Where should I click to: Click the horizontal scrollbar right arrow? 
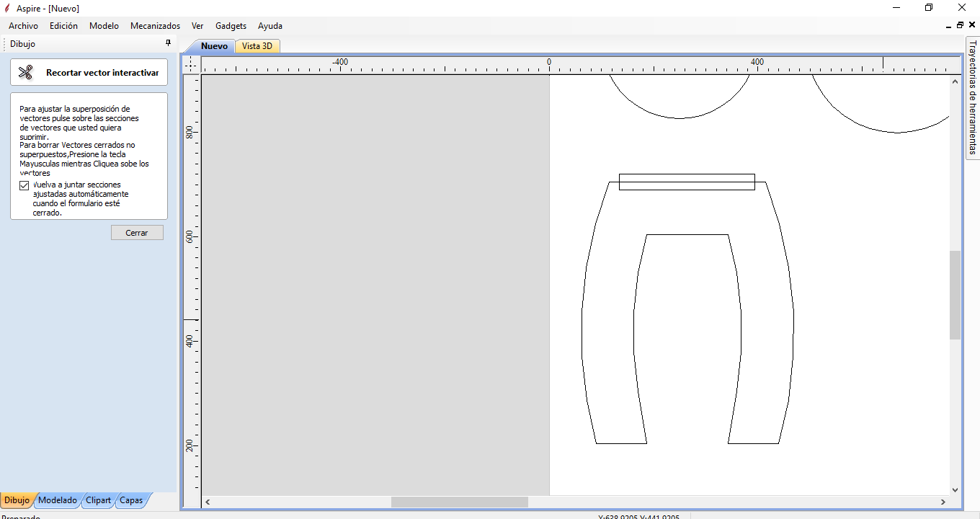pyautogui.click(x=943, y=502)
